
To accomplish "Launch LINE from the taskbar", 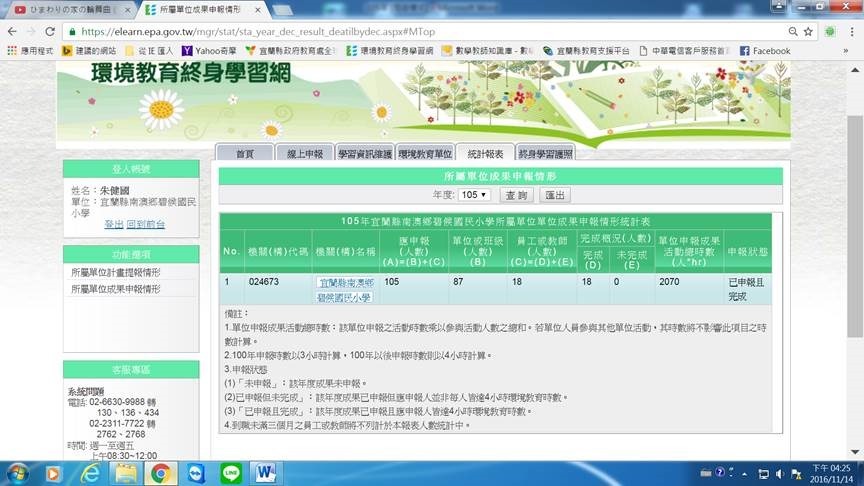I will click(x=231, y=471).
